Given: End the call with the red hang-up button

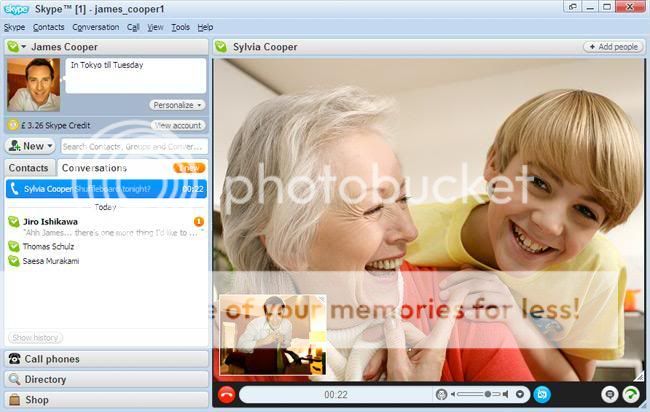Looking at the screenshot, I should pos(226,395).
